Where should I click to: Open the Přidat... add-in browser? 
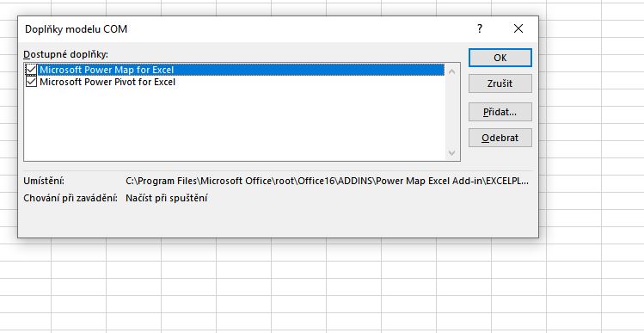[x=500, y=112]
